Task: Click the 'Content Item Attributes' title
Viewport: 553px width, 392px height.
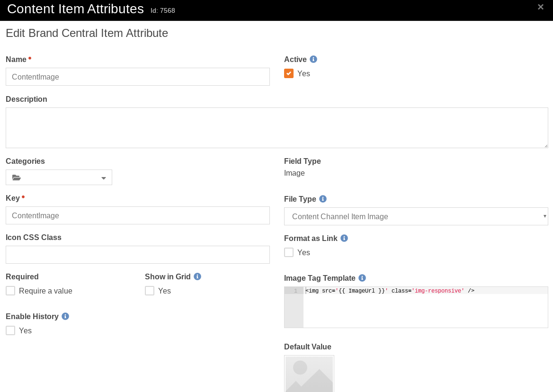Action: coord(75,9)
